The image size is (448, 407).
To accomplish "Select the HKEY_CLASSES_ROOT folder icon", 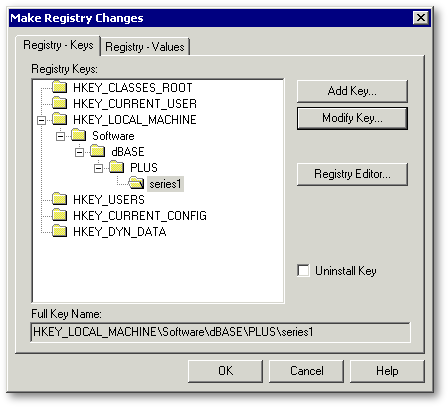I will coord(60,87).
